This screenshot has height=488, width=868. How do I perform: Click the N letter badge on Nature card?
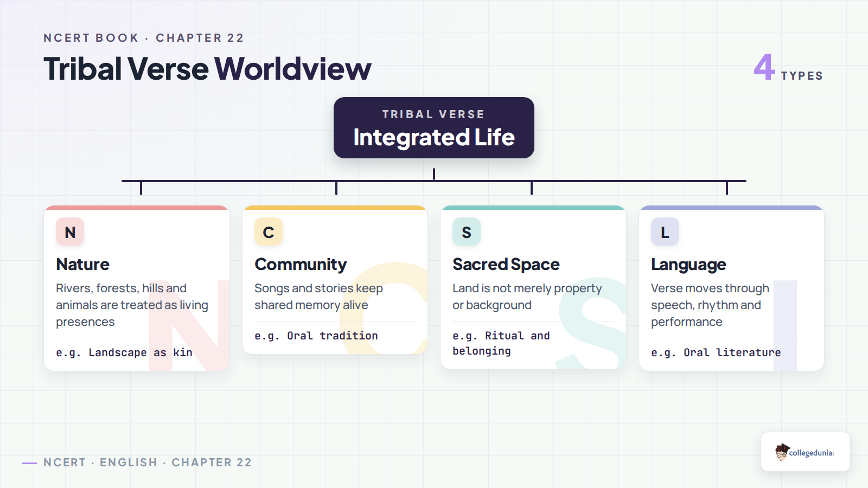click(70, 232)
